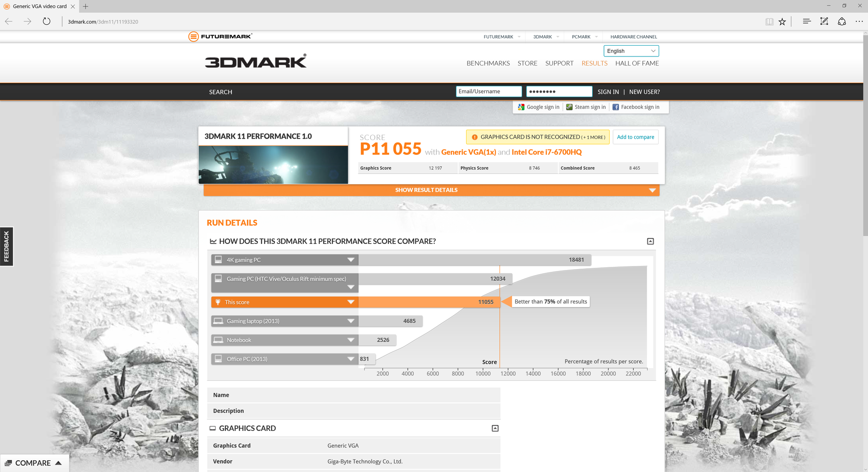Click the Share icon in browser toolbar

click(x=842, y=21)
